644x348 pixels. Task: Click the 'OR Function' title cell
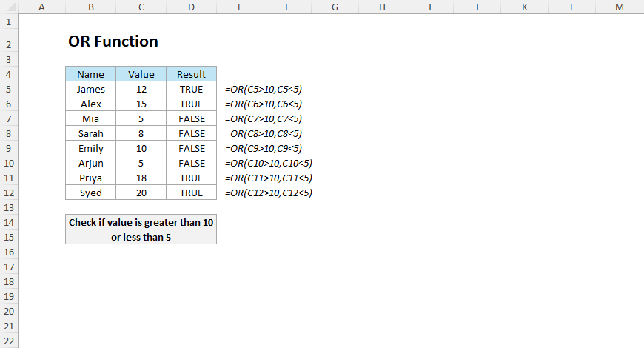[113, 41]
